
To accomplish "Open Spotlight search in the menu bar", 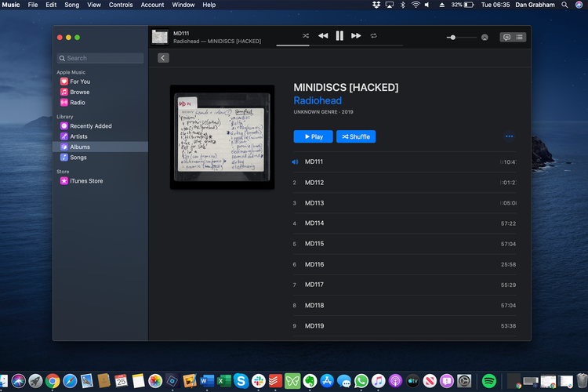I will (x=564, y=5).
